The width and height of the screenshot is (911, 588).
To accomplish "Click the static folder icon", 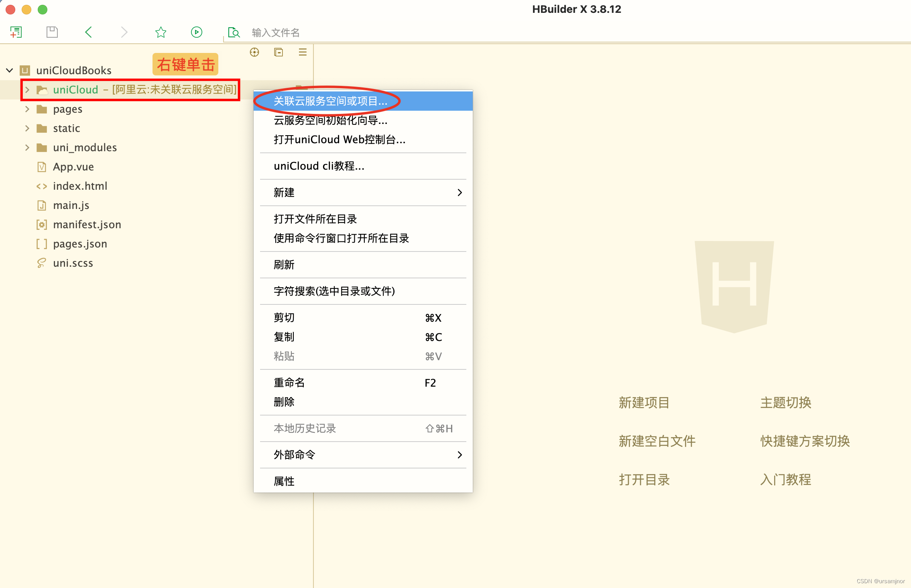I will [x=42, y=128].
